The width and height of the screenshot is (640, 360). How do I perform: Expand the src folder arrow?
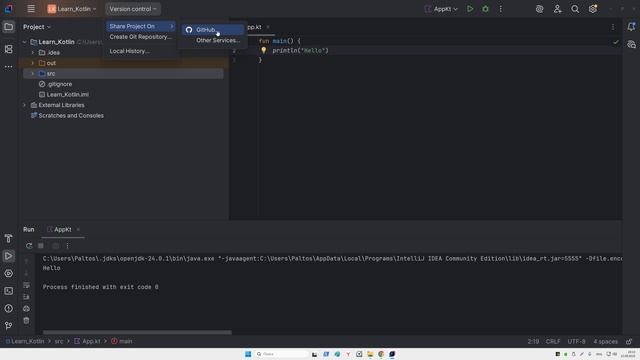click(x=33, y=73)
